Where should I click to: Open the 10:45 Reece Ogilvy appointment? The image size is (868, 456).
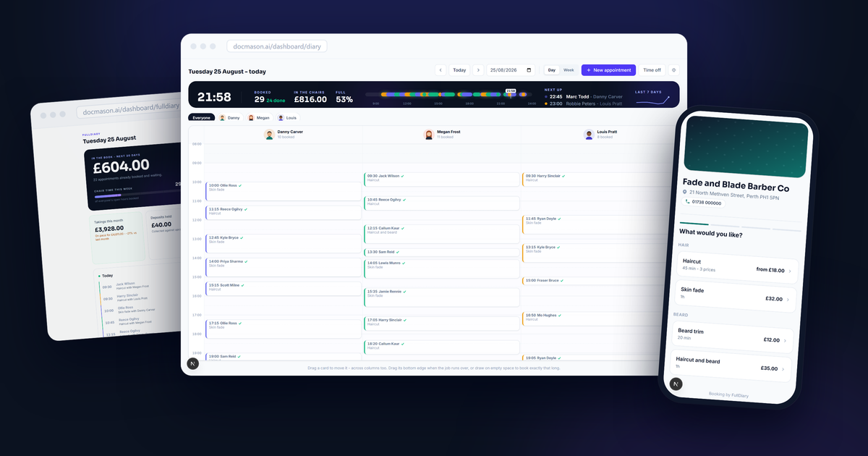(441, 203)
